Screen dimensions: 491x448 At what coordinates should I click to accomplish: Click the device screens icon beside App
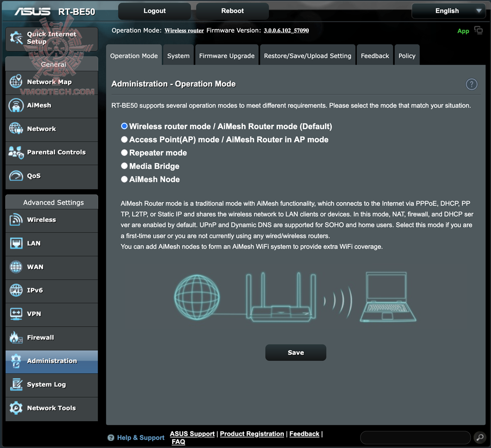[x=478, y=30]
